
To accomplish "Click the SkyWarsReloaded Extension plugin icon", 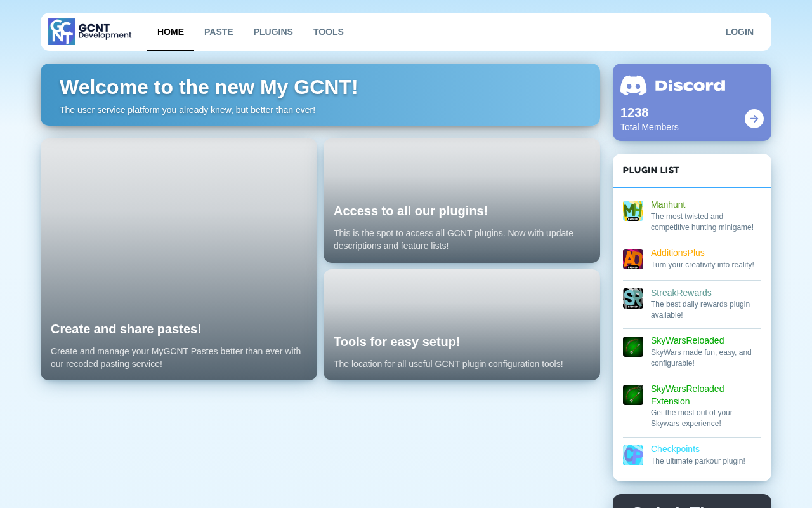I will pyautogui.click(x=633, y=395).
